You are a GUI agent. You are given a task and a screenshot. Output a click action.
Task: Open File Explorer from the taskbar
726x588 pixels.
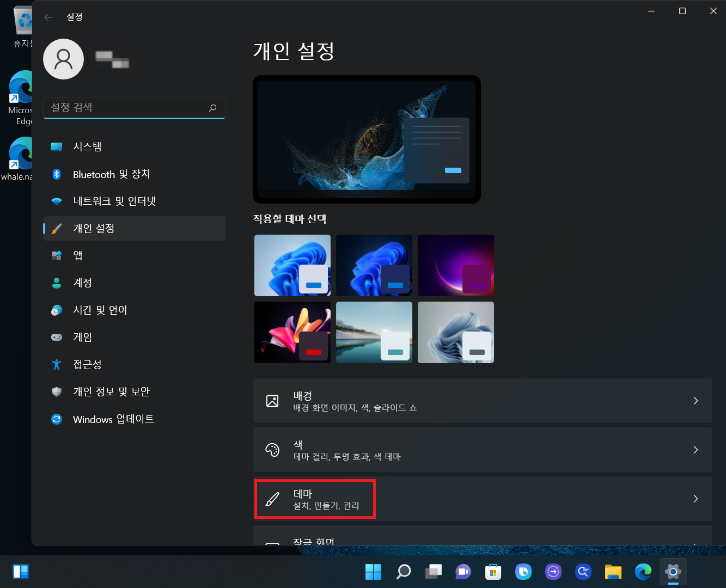pos(613,572)
